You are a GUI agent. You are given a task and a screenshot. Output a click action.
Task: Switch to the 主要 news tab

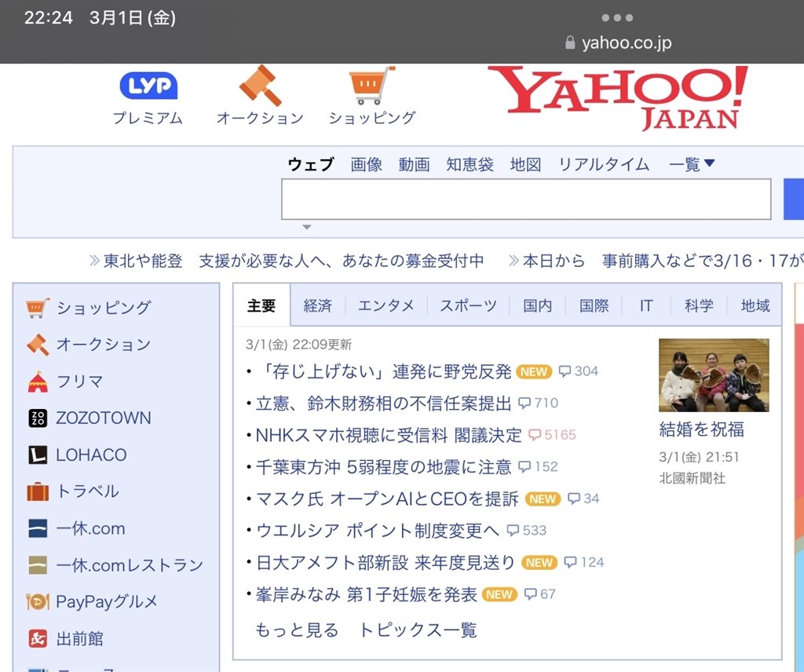click(x=261, y=305)
